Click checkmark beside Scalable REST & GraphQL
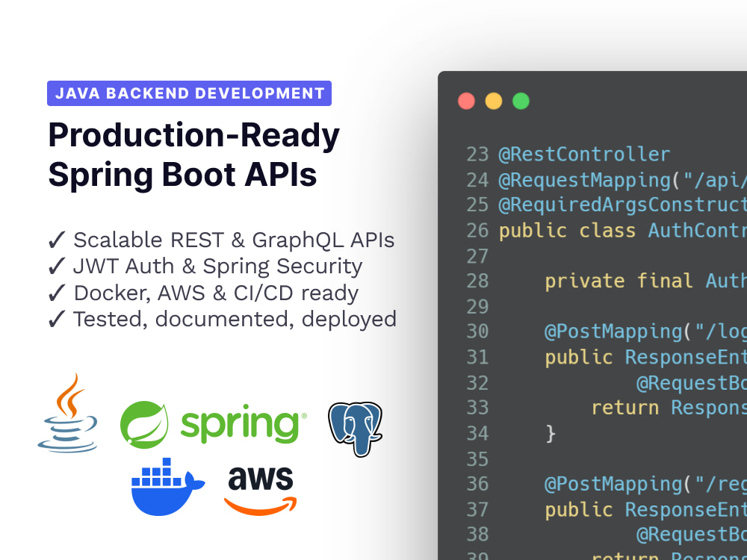Image resolution: width=747 pixels, height=560 pixels. pos(57,240)
